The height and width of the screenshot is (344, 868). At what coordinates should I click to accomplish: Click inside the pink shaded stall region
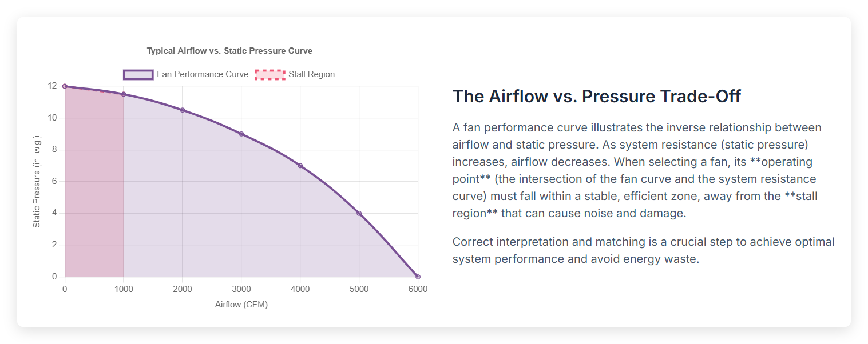point(94,189)
